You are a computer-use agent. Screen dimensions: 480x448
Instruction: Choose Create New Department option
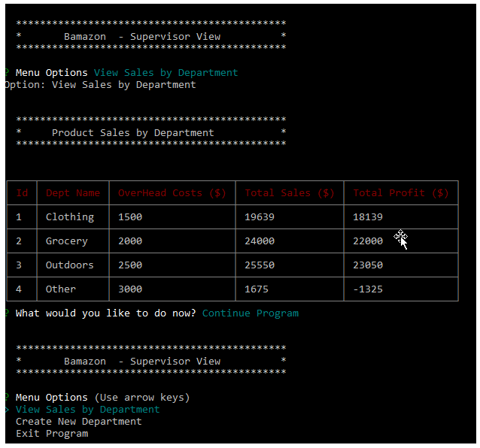(x=79, y=422)
